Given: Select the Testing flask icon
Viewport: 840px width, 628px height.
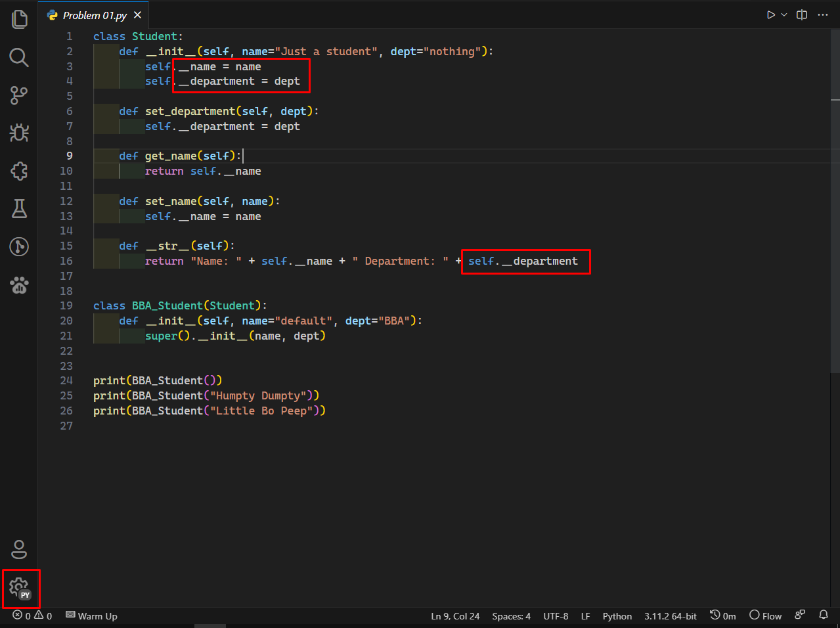Looking at the screenshot, I should [x=19, y=209].
